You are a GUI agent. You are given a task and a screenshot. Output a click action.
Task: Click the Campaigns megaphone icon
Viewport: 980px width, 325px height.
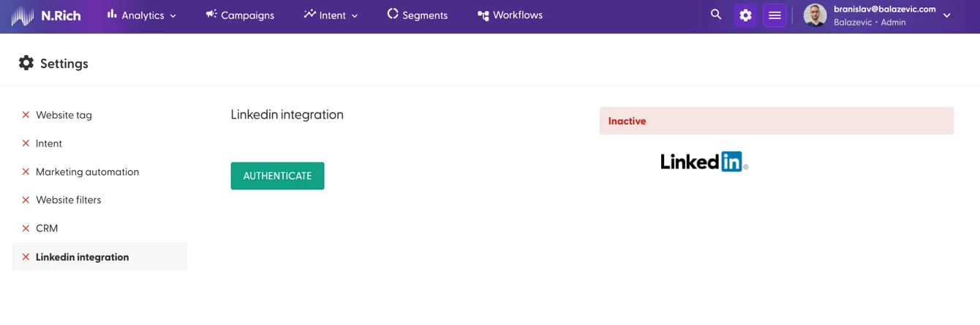click(x=211, y=14)
